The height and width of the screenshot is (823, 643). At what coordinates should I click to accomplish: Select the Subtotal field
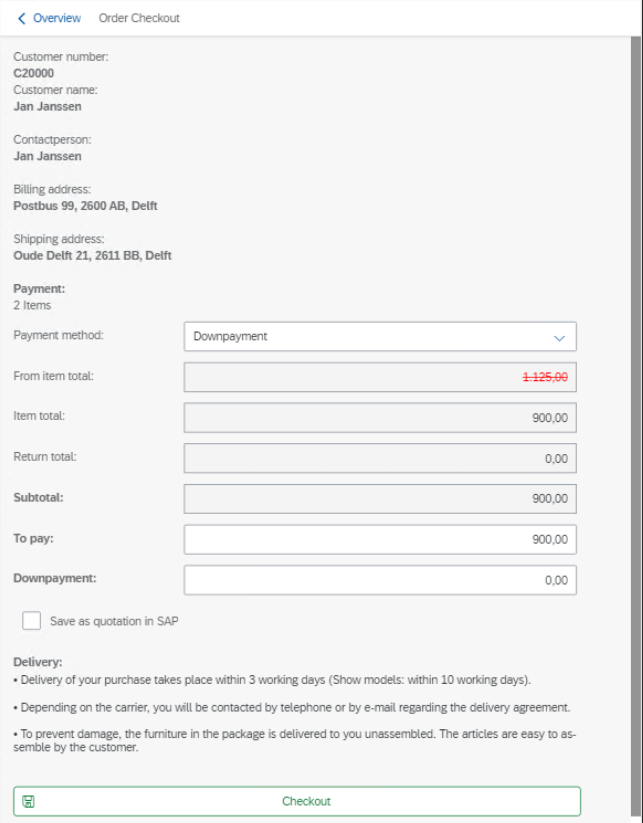pyautogui.click(x=380, y=499)
